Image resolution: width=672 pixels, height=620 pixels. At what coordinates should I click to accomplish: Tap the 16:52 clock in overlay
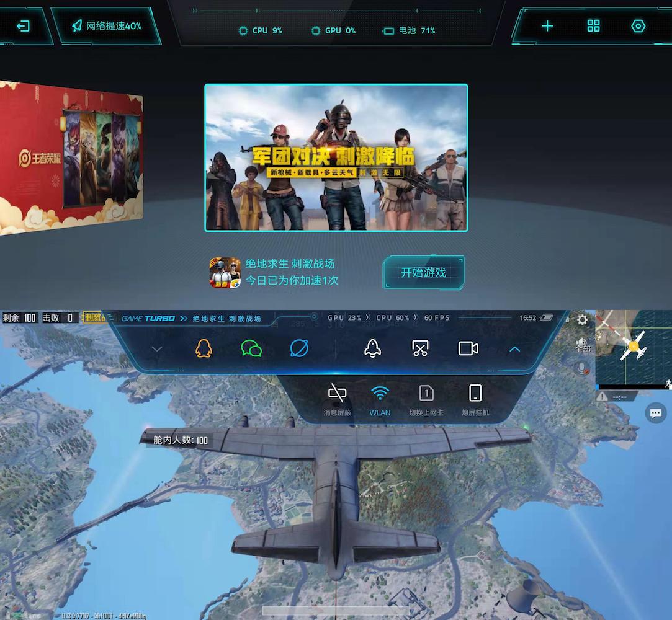pos(528,317)
